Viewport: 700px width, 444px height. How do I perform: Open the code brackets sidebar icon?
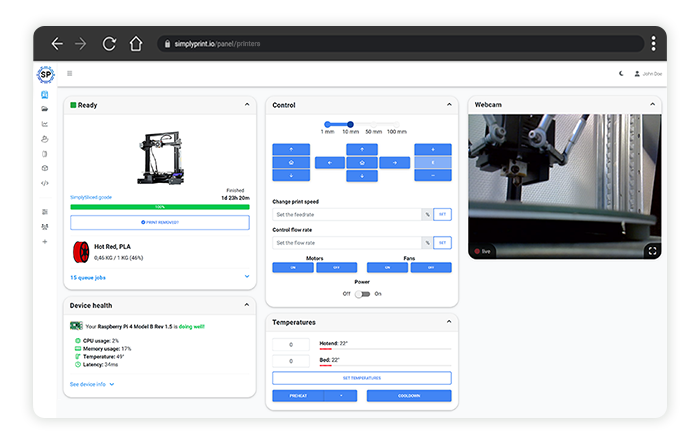pyautogui.click(x=45, y=183)
